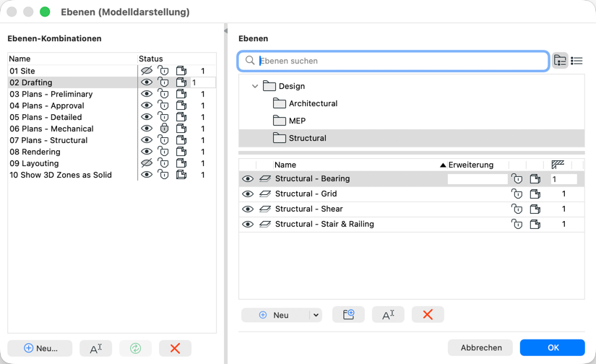Click intersection number field of 02 Drafting

(203, 82)
